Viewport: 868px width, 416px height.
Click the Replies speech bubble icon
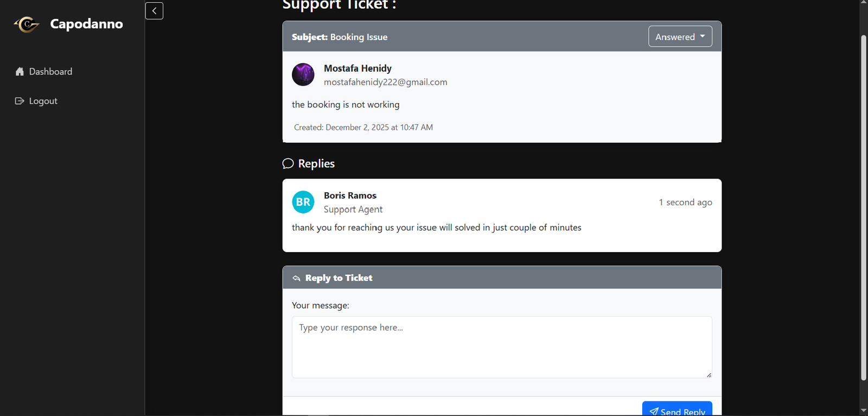coord(288,163)
